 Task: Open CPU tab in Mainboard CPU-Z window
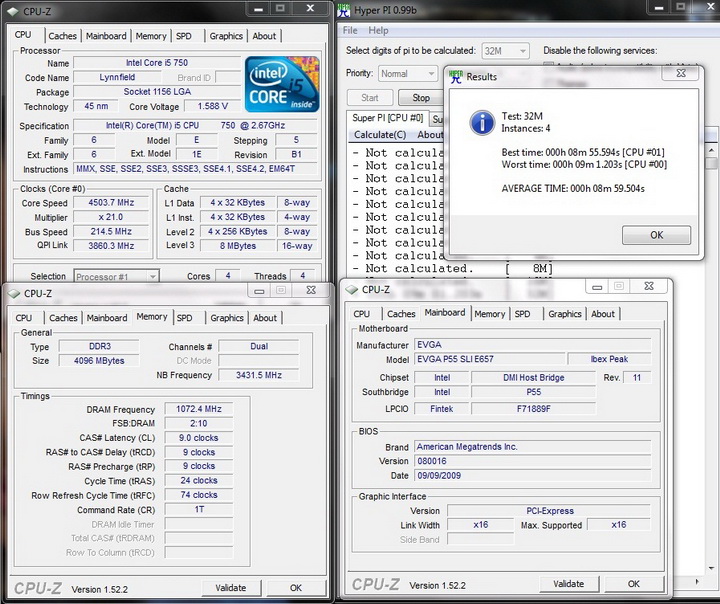pyautogui.click(x=361, y=314)
